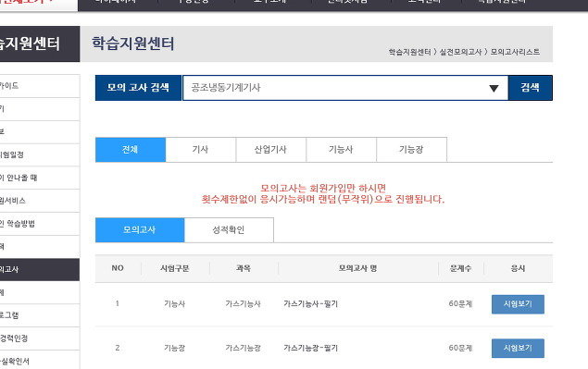
Task: Open the 험일정 sidebar menu item
Action: click(x=40, y=154)
